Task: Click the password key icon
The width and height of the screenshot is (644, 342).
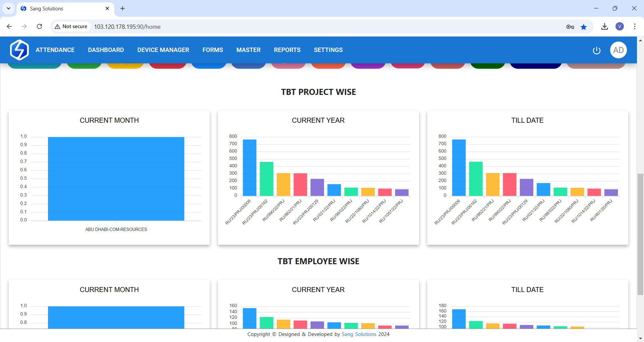Action: click(x=570, y=27)
